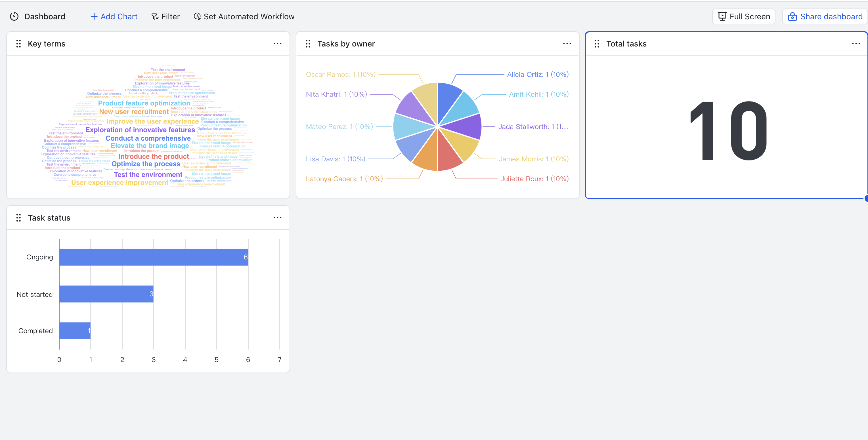Click Add Chart button
The height and width of the screenshot is (440, 868).
pos(114,16)
